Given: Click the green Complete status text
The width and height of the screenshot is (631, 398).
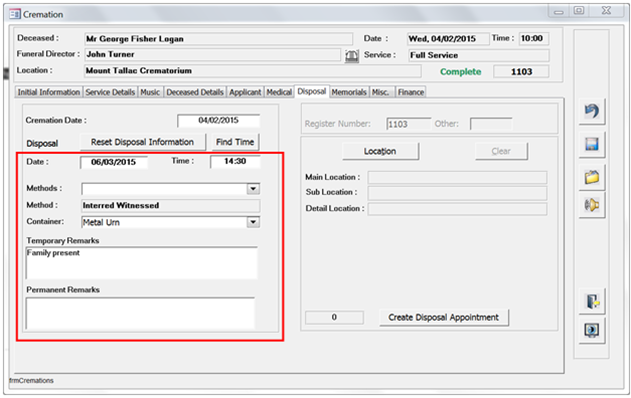Looking at the screenshot, I should point(460,72).
